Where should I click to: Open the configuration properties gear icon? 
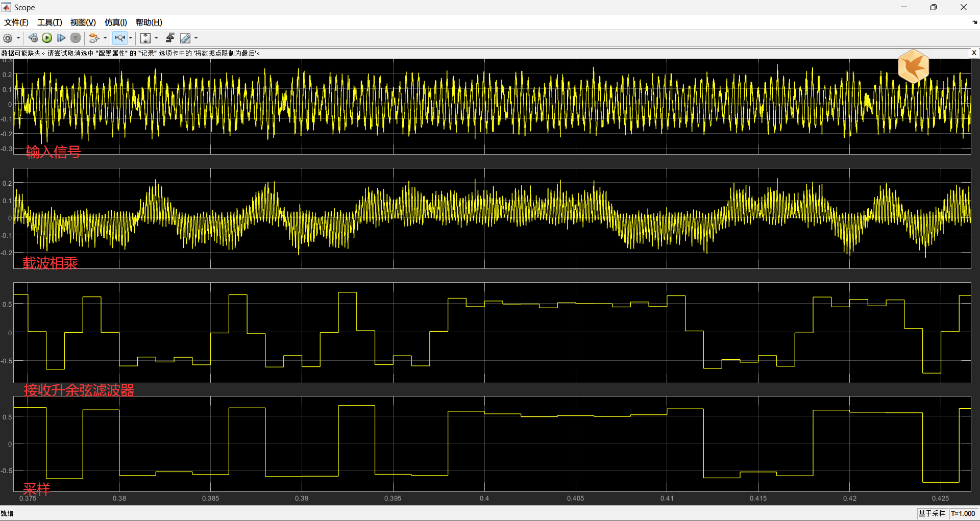tap(8, 38)
